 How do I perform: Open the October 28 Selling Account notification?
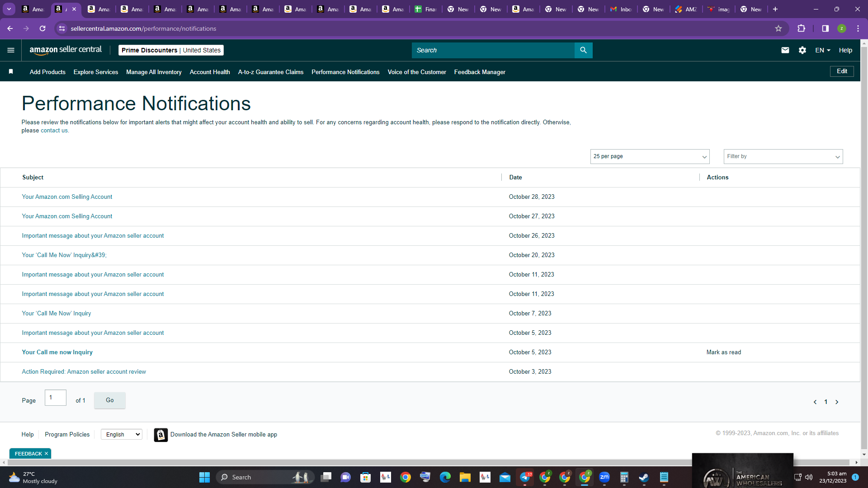point(67,197)
